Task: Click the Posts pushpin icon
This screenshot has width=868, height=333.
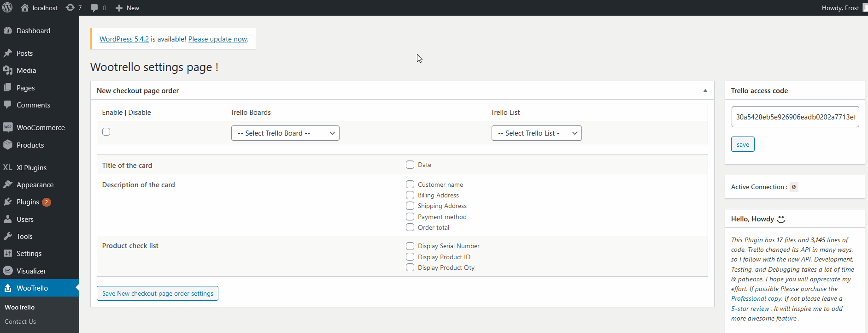Action: click(8, 53)
